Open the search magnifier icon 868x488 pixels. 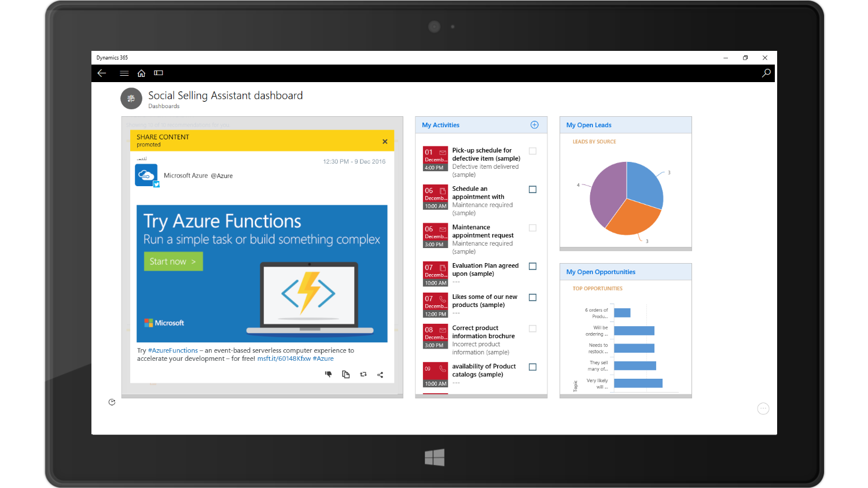[766, 73]
